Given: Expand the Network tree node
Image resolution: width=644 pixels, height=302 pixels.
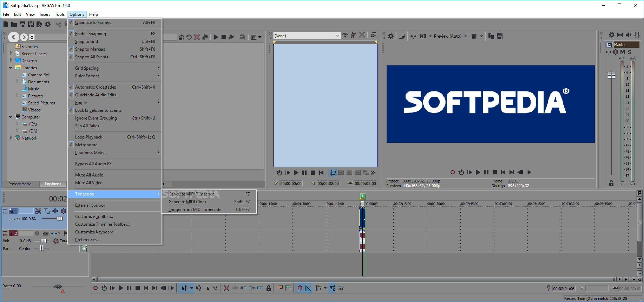Looking at the screenshot, I should [x=11, y=138].
